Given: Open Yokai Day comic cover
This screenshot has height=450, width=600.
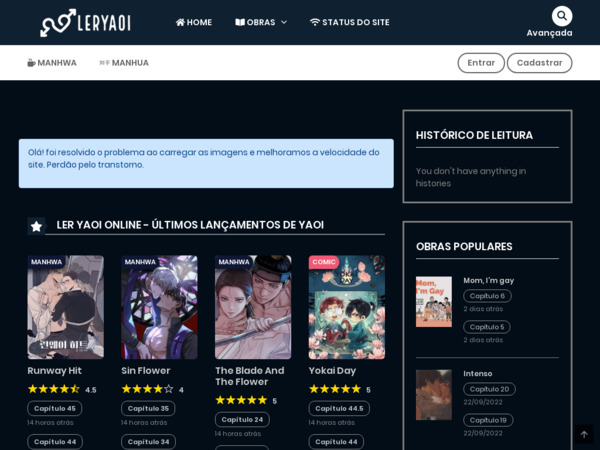Looking at the screenshot, I should (346, 307).
